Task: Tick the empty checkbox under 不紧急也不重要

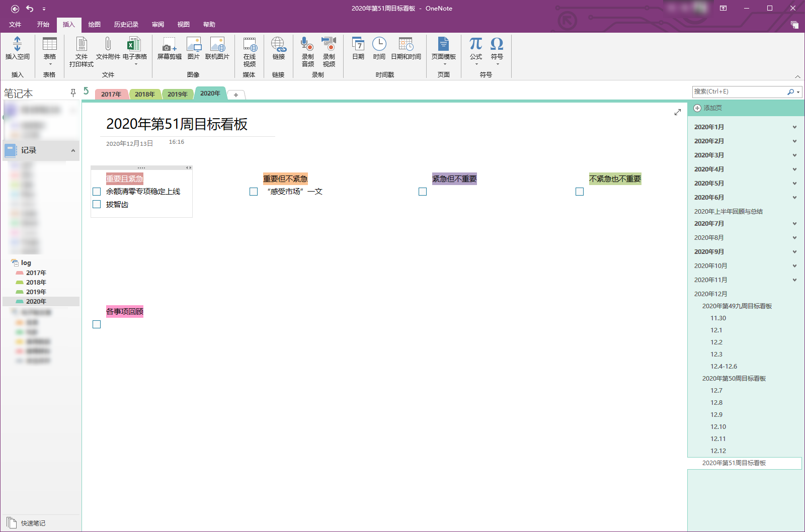Action: click(x=580, y=192)
